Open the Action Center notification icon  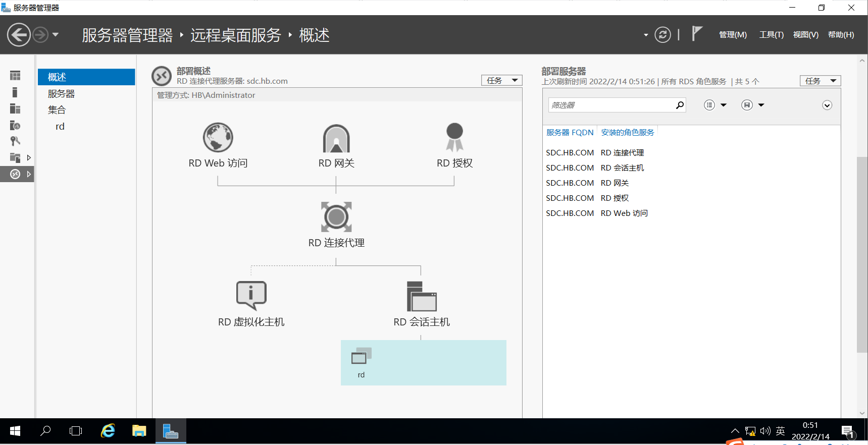click(x=848, y=431)
